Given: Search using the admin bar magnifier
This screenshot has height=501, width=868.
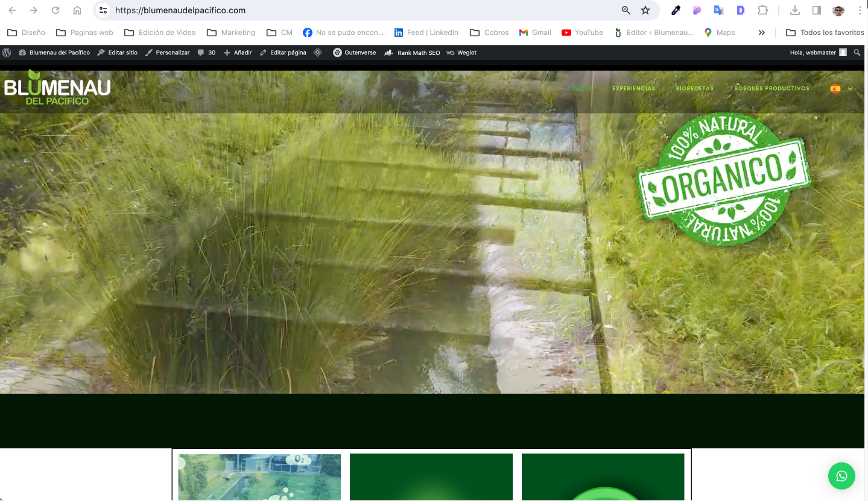Looking at the screenshot, I should click(857, 53).
